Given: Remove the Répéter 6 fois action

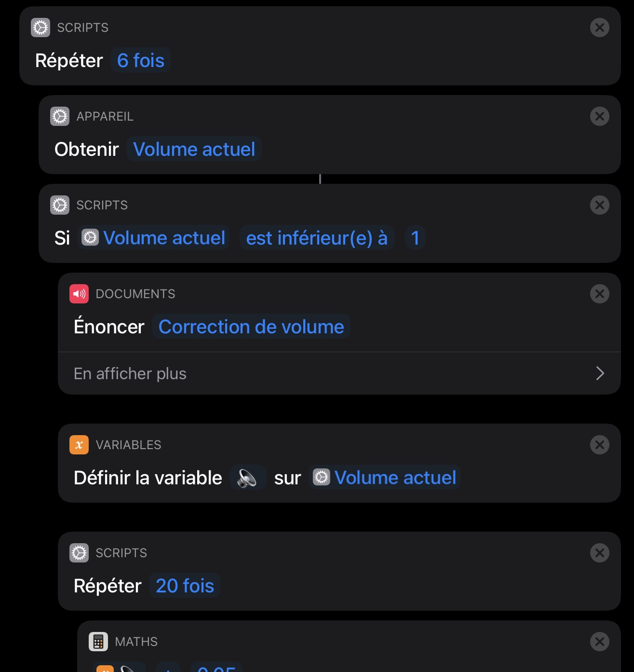Looking at the screenshot, I should [599, 27].
